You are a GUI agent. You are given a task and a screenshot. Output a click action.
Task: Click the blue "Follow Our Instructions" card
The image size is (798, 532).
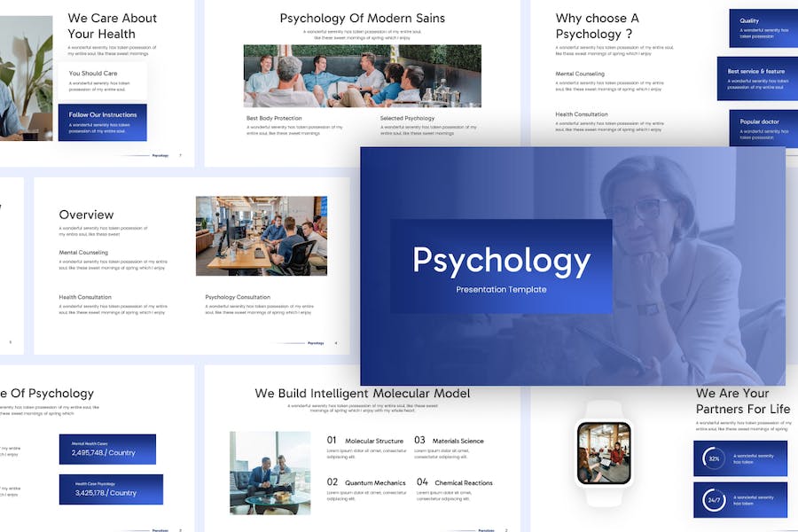pos(102,122)
